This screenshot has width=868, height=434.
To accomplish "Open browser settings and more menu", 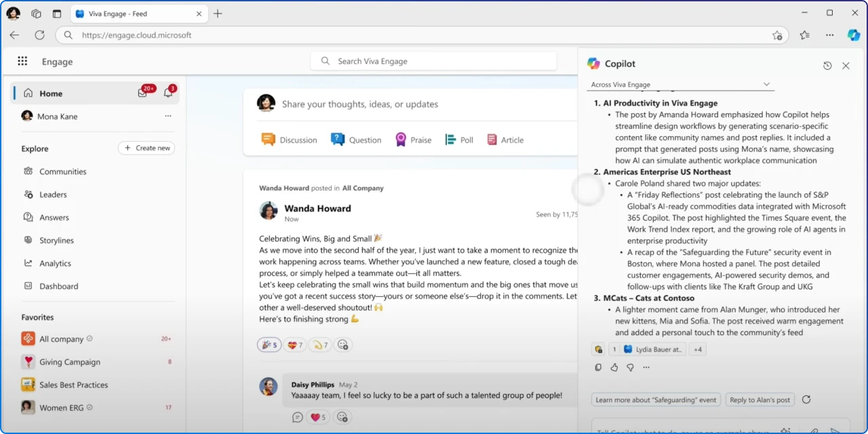I will coord(829,35).
